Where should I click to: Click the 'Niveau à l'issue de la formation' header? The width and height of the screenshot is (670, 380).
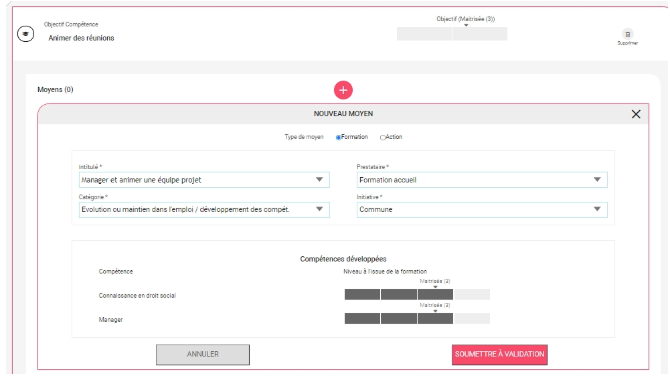[385, 271]
